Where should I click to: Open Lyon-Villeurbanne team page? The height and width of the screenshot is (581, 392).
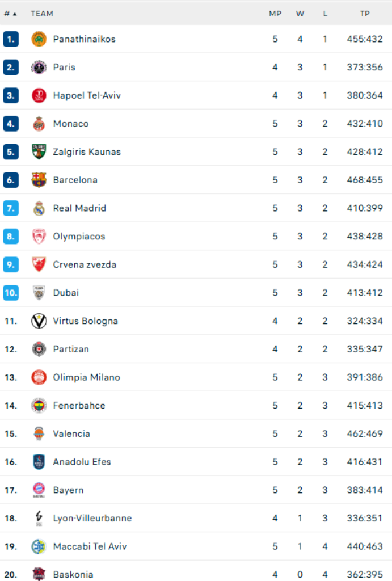(x=92, y=518)
